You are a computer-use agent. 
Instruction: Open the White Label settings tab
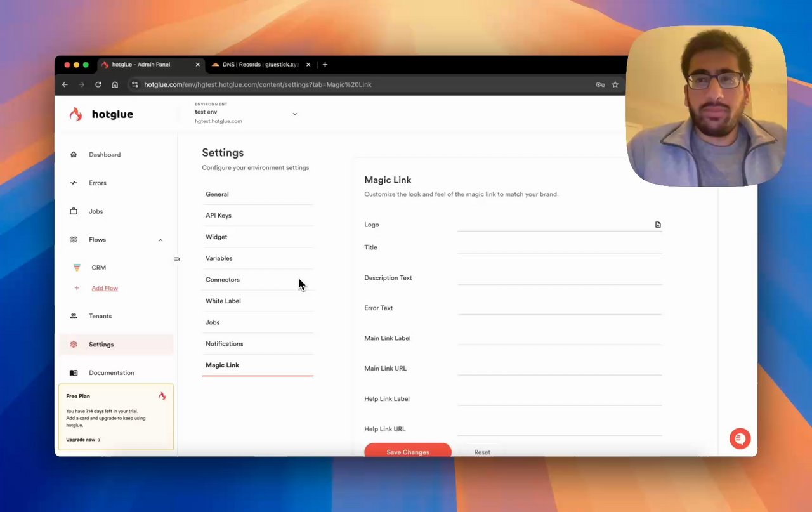coord(258,301)
